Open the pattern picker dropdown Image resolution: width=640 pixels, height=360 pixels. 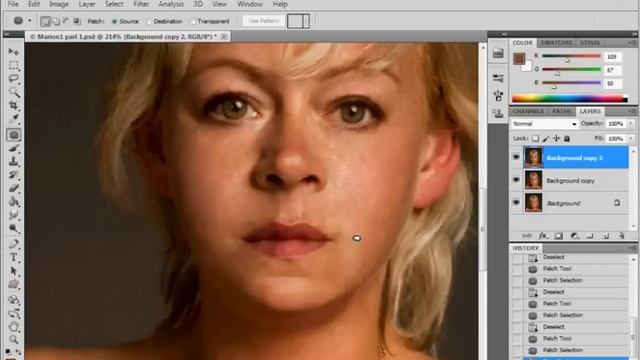tap(306, 21)
